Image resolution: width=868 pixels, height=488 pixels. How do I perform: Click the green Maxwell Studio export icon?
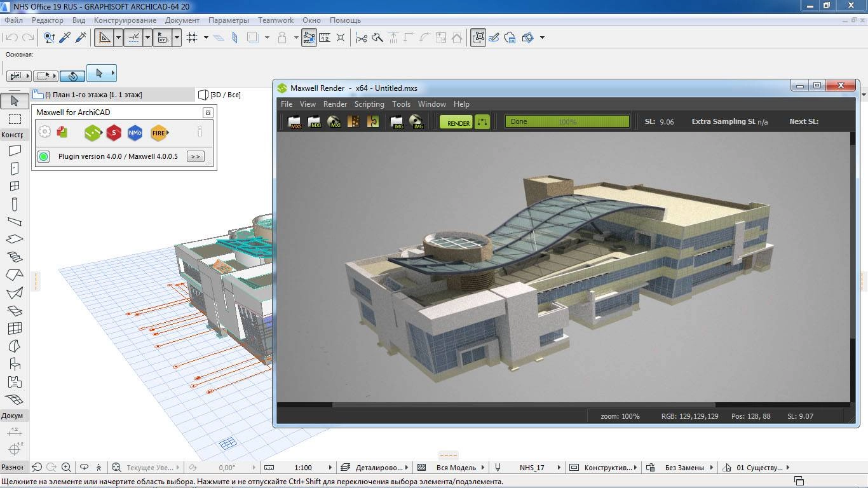pyautogui.click(x=93, y=133)
